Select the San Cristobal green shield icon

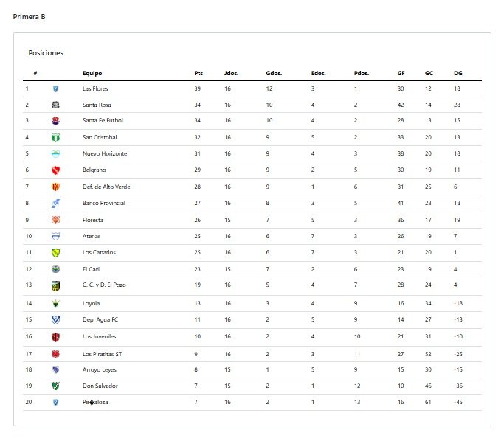pos(55,137)
